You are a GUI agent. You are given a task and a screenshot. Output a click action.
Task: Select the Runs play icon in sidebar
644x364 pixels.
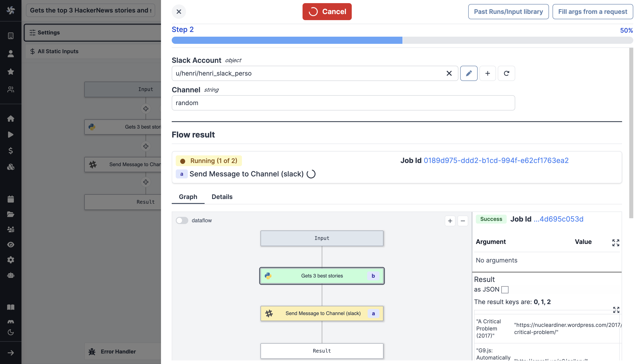coord(11,135)
